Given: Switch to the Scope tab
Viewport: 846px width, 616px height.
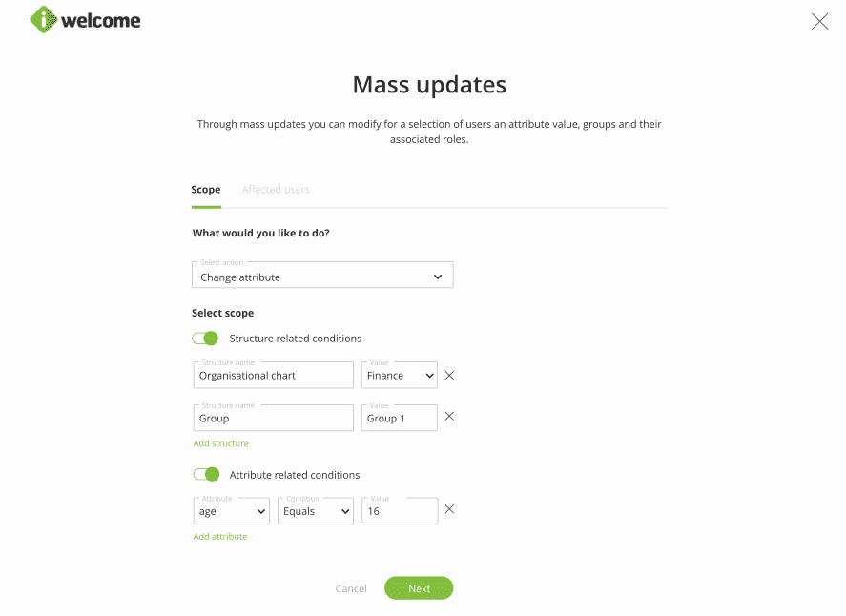Looking at the screenshot, I should (206, 190).
